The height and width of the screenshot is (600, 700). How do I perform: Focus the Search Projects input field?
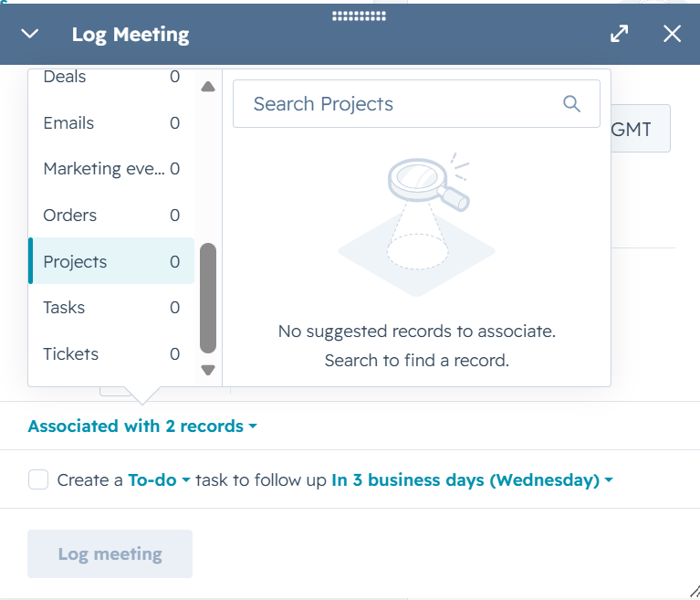tap(416, 103)
